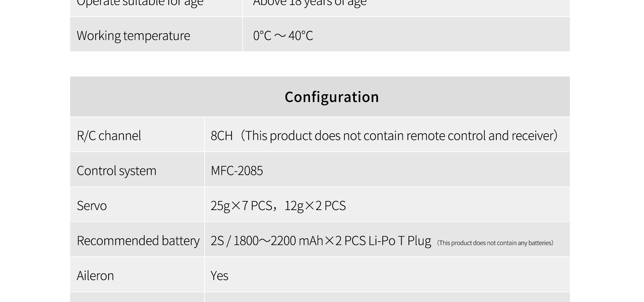Click the Li-Po T Plug text
The width and height of the screenshot is (644, 302).
[399, 241]
